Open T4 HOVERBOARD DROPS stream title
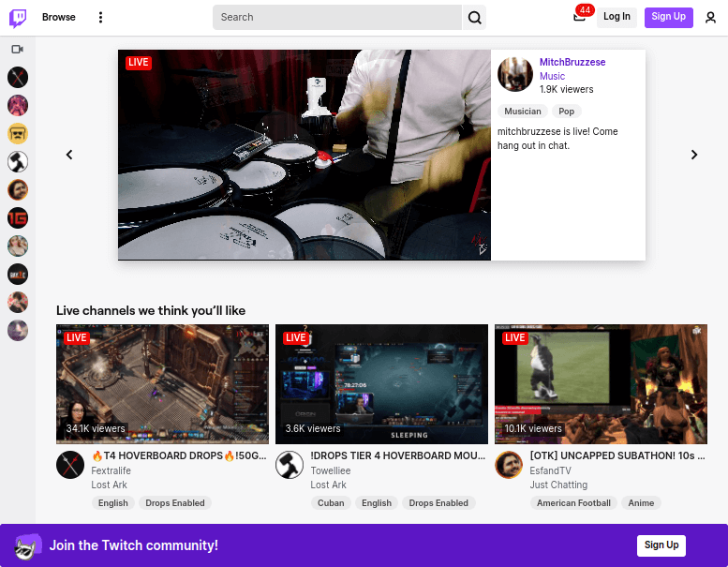Image resolution: width=728 pixels, height=567 pixels. 179,456
